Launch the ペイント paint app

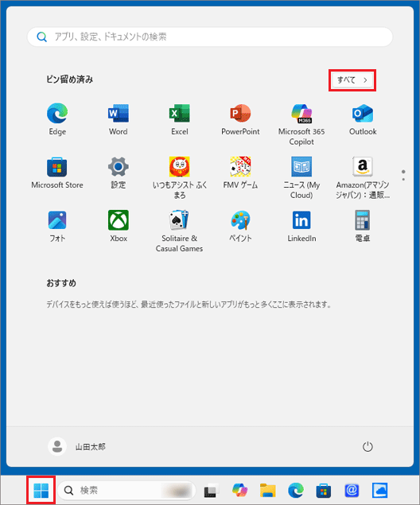click(x=240, y=227)
